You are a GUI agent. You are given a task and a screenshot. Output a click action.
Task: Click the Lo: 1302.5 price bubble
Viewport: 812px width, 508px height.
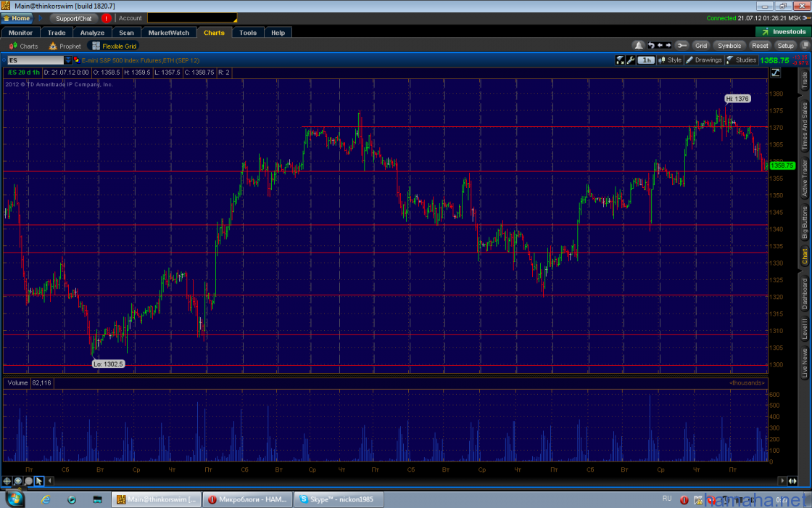point(108,364)
